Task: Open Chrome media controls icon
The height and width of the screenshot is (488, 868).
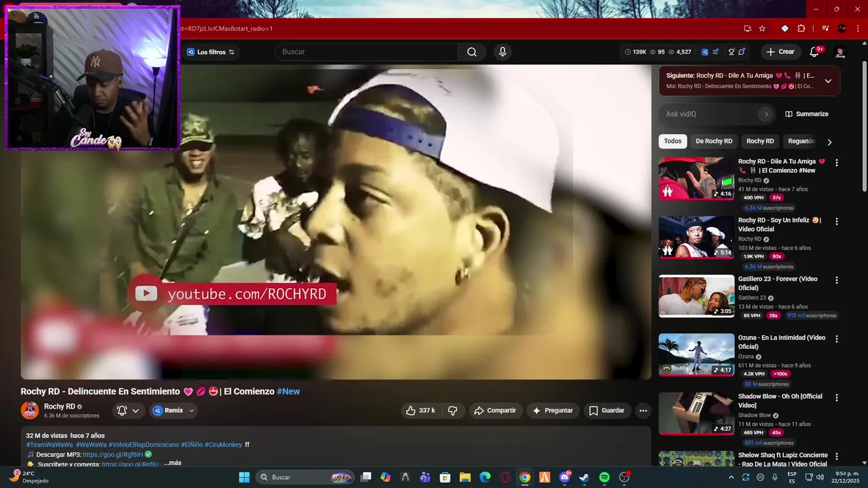Action: tap(825, 28)
